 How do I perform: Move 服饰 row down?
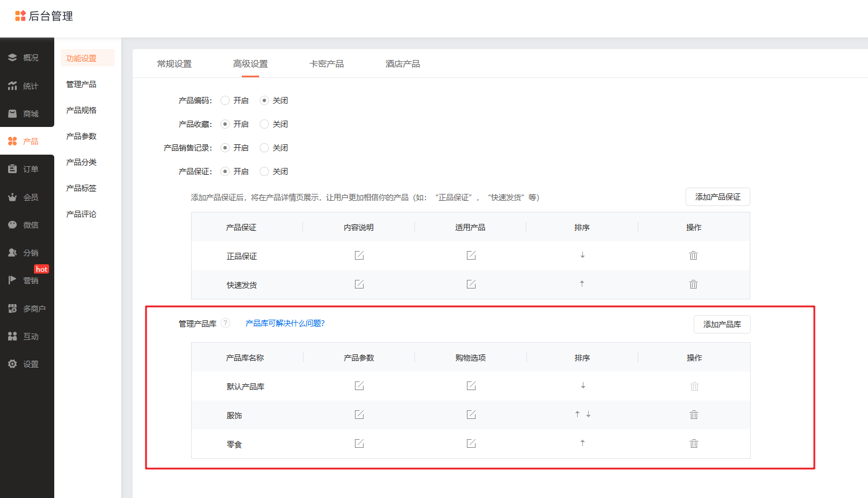click(588, 414)
